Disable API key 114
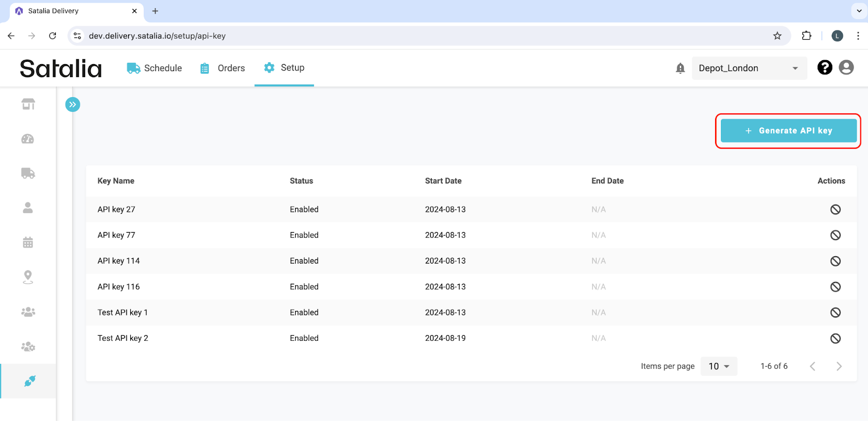The height and width of the screenshot is (421, 868). tap(835, 261)
